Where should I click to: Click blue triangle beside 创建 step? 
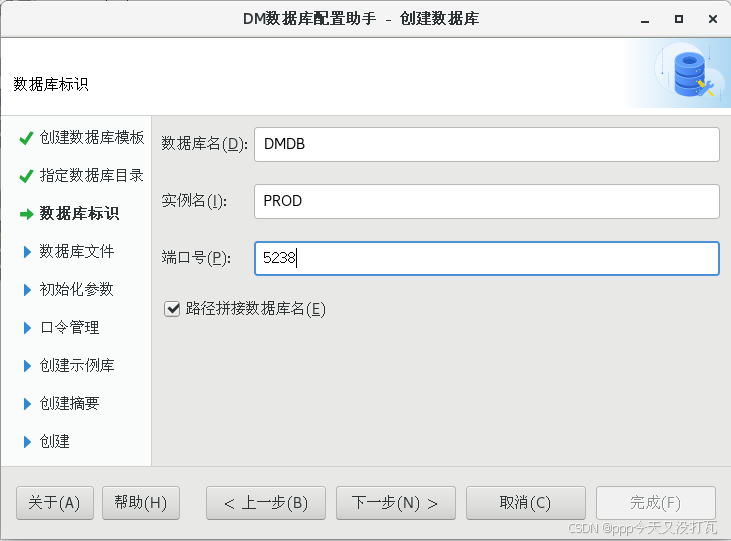(28, 442)
